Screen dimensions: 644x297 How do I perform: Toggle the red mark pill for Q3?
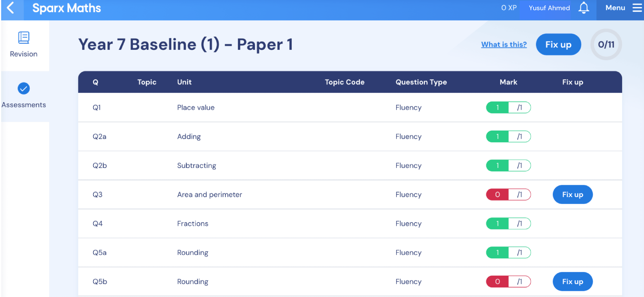click(508, 194)
